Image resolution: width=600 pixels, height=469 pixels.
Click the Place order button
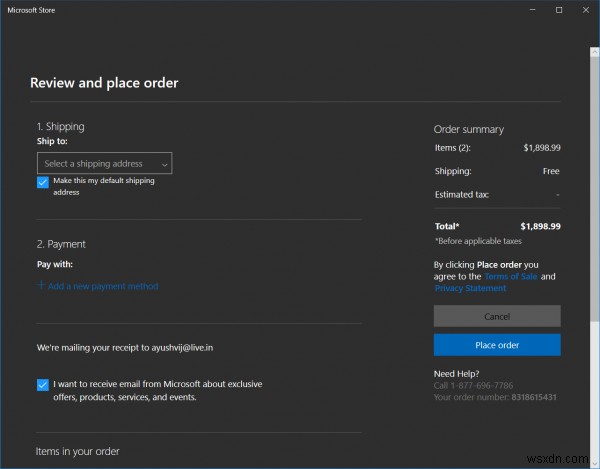tap(497, 345)
